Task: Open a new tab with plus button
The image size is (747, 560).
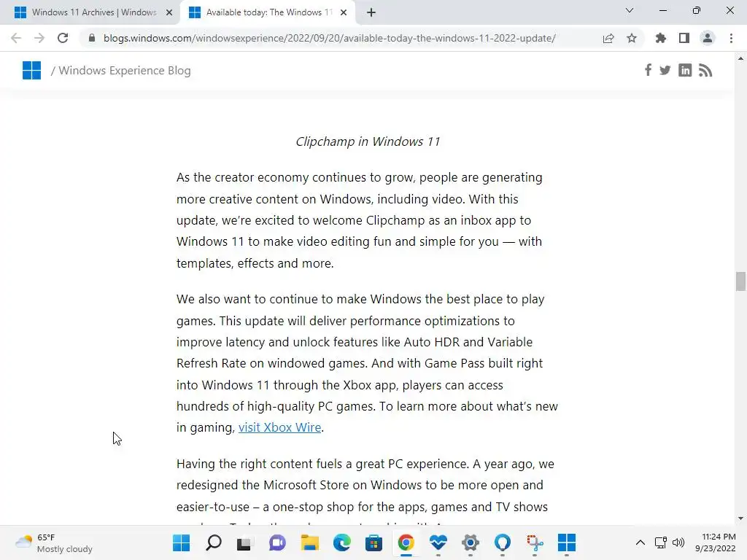Action: pos(371,12)
